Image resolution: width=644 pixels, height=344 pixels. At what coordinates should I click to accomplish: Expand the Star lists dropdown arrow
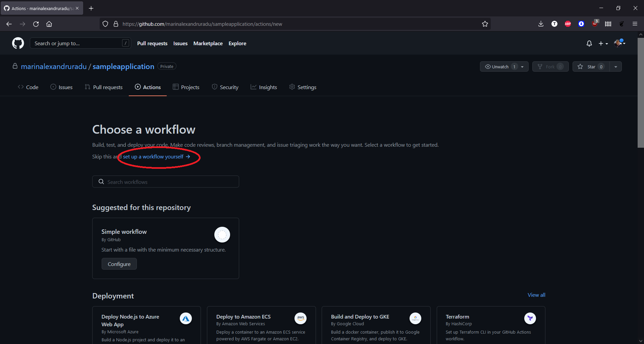point(616,67)
